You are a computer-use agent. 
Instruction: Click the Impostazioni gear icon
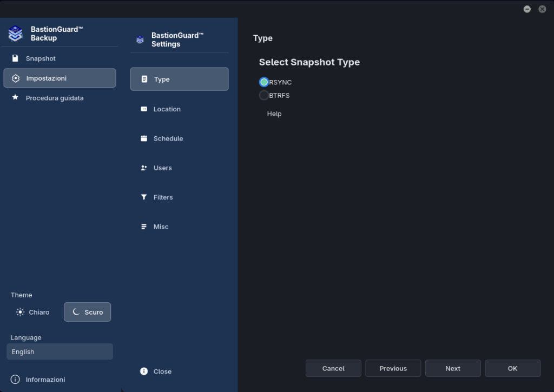(x=16, y=78)
